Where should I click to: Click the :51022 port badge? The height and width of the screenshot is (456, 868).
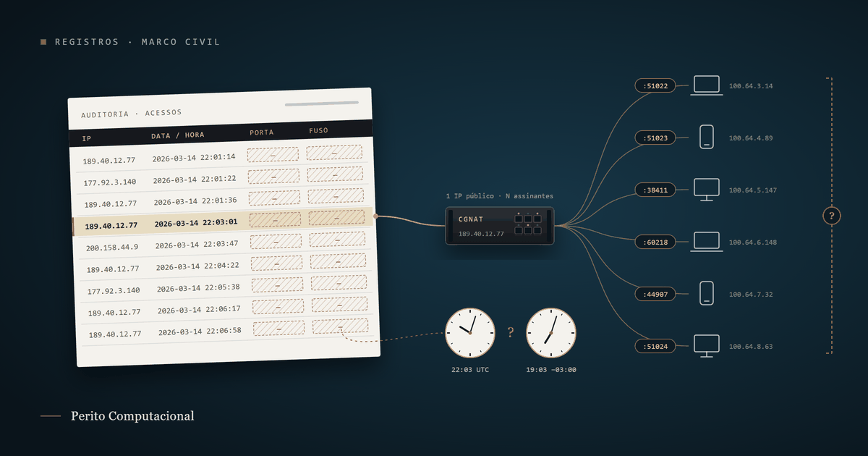pos(655,85)
